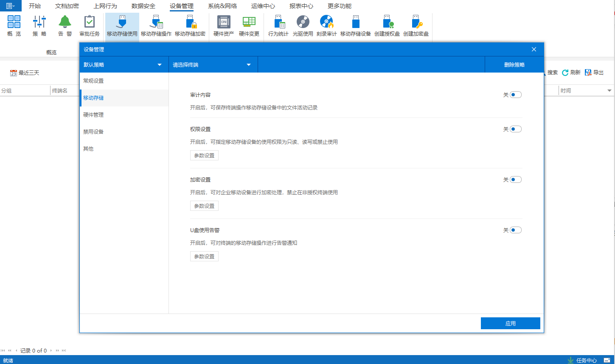Enable the 审计内容 toggle switch
615x364 pixels.
tap(515, 95)
